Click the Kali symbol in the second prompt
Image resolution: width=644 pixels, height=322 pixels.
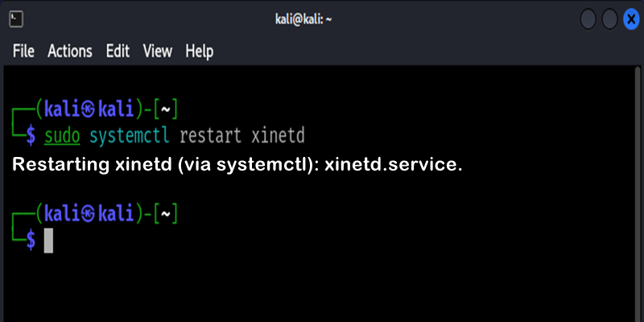(89, 213)
